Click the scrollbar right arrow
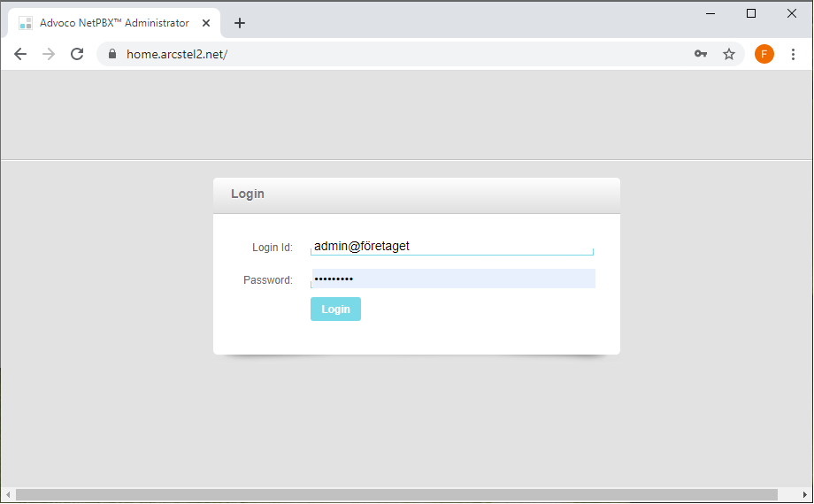The image size is (814, 504). pyautogui.click(x=804, y=494)
